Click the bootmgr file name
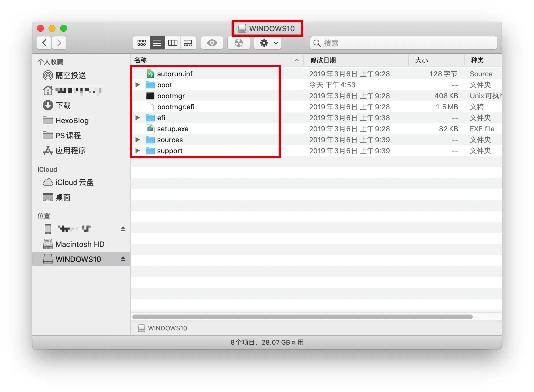This screenshot has width=534, height=392. tap(171, 96)
